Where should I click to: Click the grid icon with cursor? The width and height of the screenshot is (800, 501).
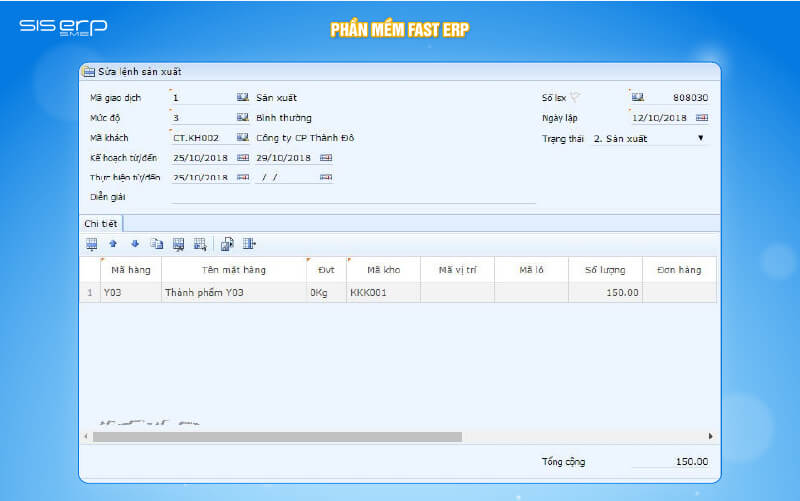pos(201,244)
